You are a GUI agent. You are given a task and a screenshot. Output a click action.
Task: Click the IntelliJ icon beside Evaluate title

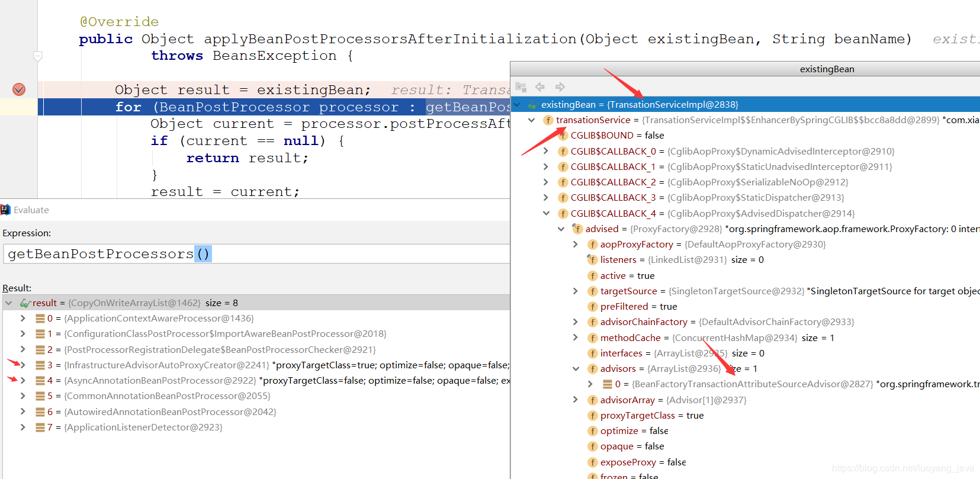pyautogui.click(x=6, y=210)
